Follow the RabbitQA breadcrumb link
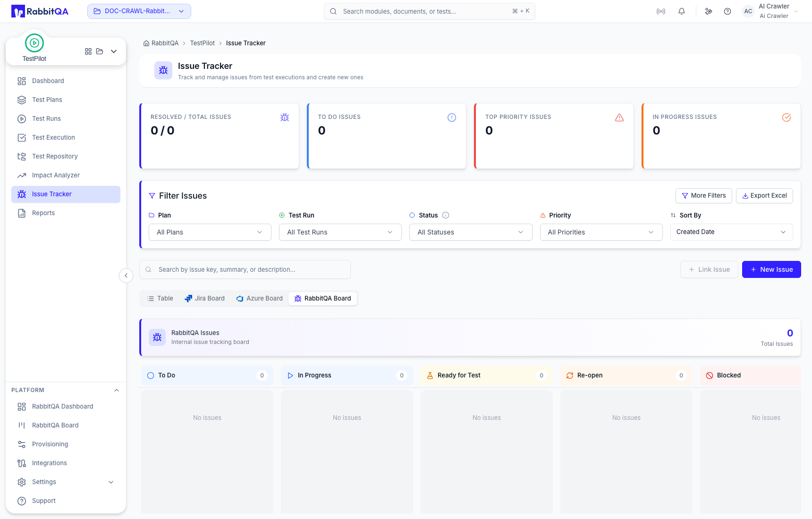Viewport: 812px width, 519px height. (x=165, y=43)
